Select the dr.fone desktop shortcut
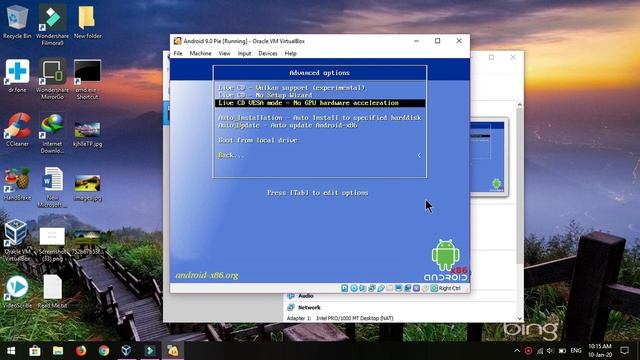Screen dimensions: 640x360 [17, 76]
